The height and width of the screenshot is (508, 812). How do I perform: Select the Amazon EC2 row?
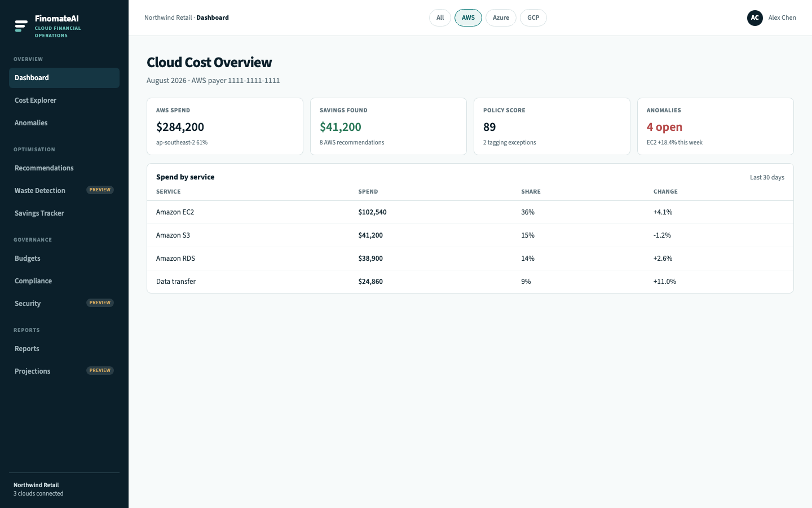pyautogui.click(x=470, y=212)
